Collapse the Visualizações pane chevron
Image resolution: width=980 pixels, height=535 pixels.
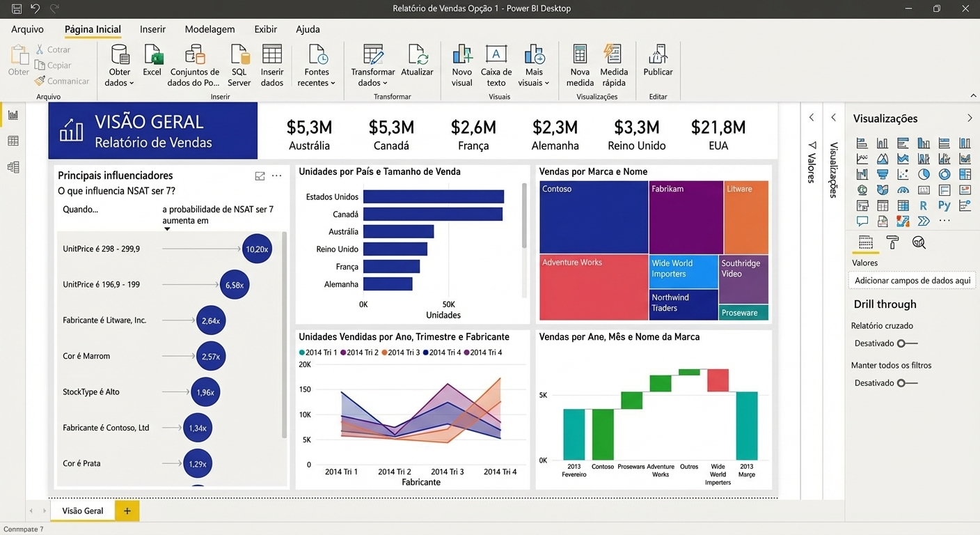pos(970,118)
